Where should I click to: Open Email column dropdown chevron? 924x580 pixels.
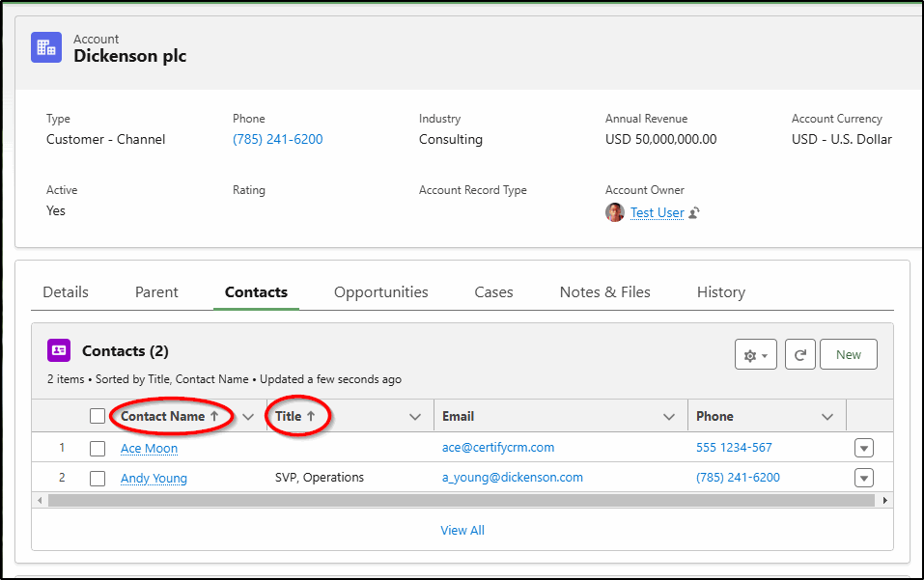coord(669,417)
